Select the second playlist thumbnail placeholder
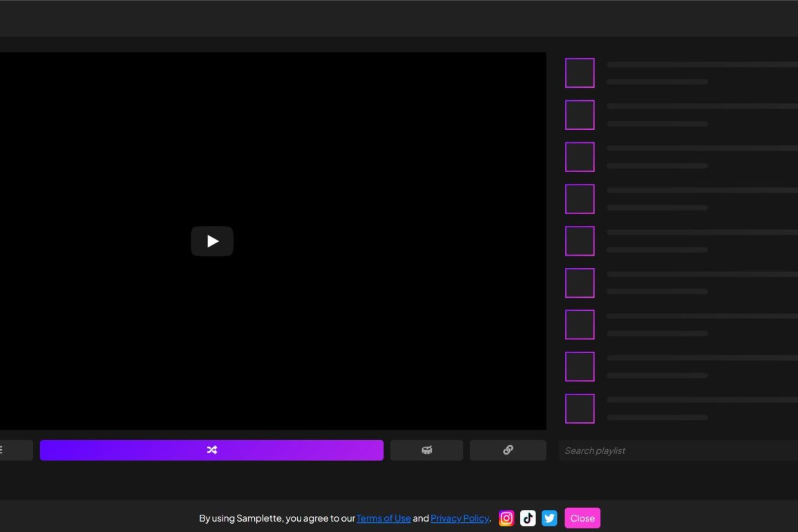Screen dimensions: 798x532 click(580, 115)
